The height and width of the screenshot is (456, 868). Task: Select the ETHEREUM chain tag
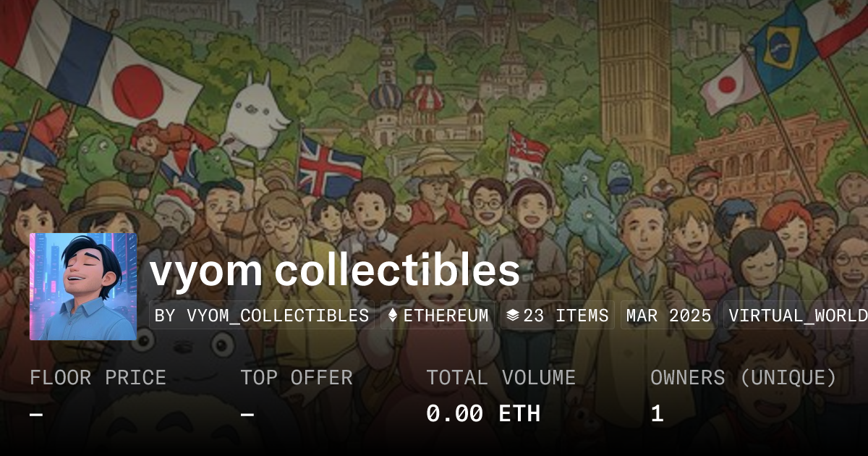click(x=438, y=316)
